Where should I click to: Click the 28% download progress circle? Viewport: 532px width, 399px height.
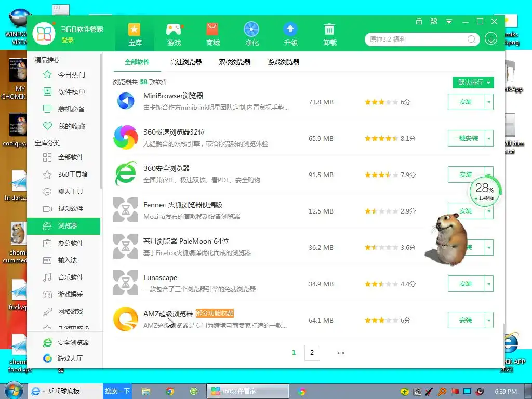coord(485,191)
